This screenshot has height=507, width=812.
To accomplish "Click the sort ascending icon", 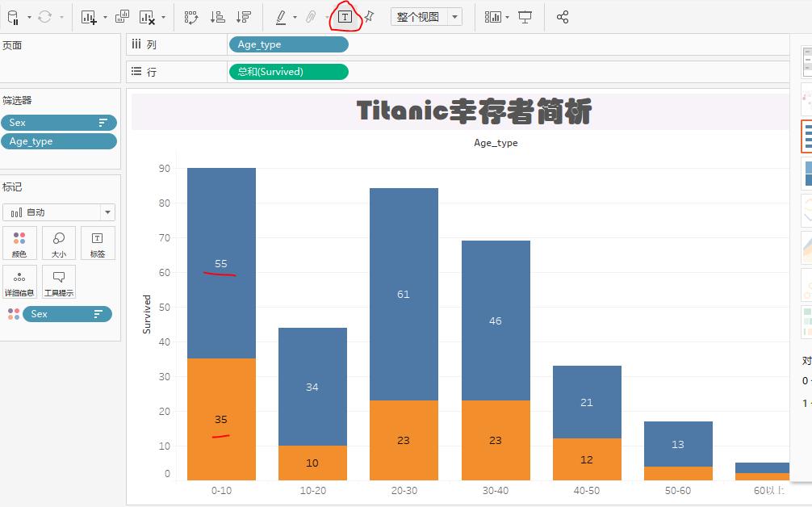I will (x=217, y=17).
